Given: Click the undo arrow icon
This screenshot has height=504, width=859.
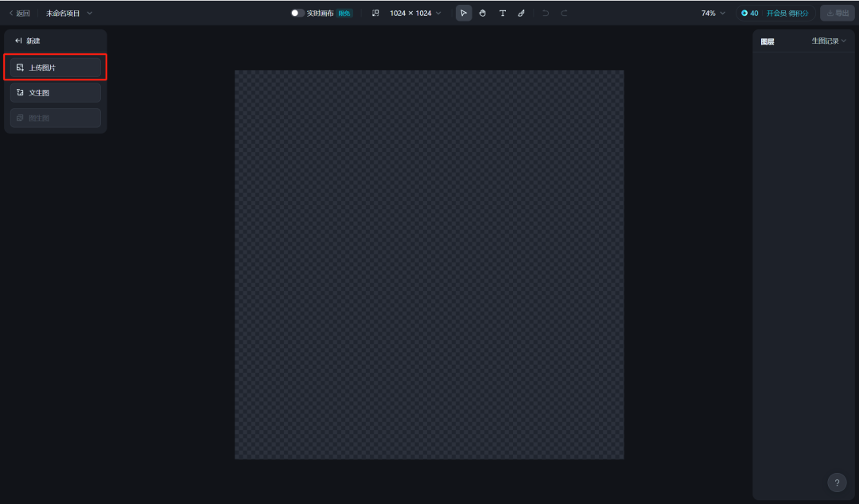Looking at the screenshot, I should click(545, 14).
